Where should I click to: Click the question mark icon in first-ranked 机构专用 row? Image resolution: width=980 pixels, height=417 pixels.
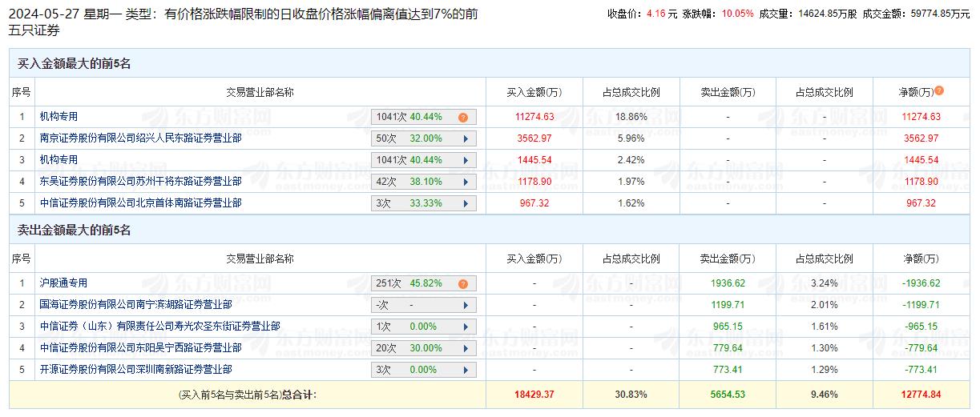[462, 117]
